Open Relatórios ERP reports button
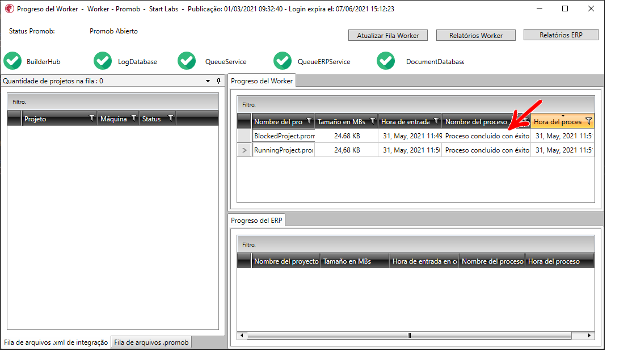Viewport: 628px width, 364px height. [x=560, y=35]
